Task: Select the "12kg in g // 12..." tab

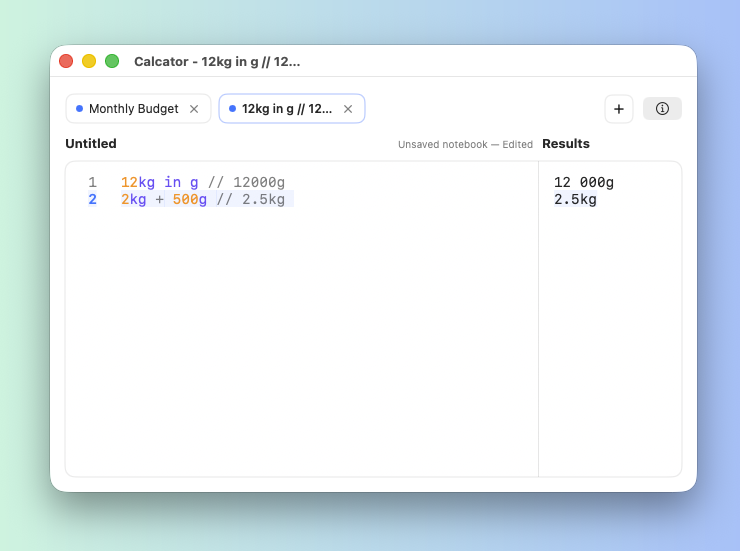Action: (x=287, y=109)
